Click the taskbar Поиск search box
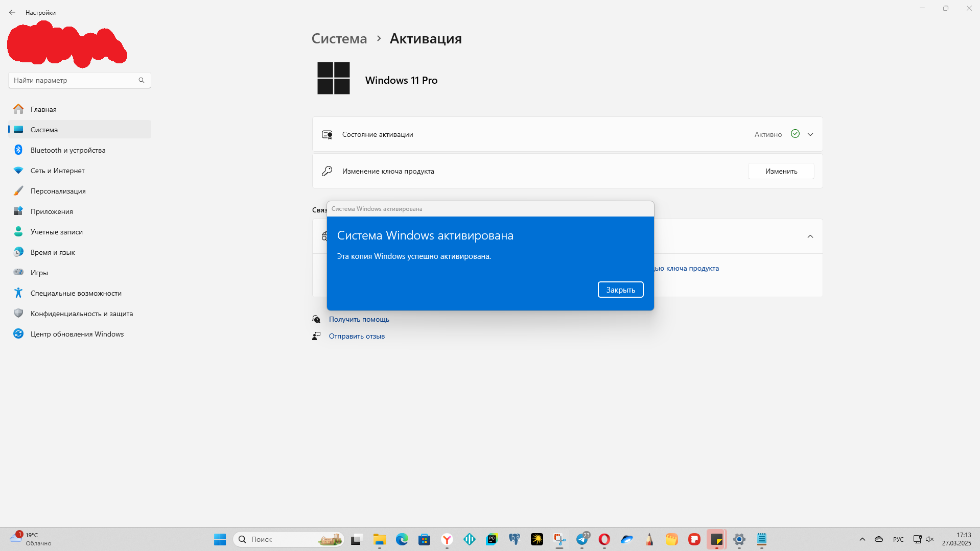 289,539
